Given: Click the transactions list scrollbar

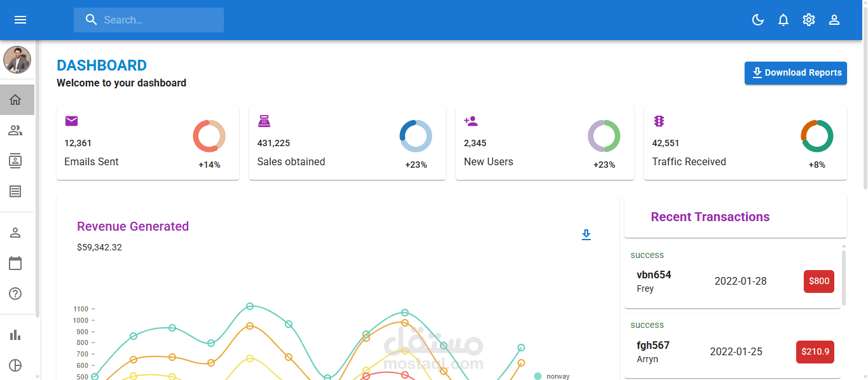Looking at the screenshot, I should point(844,278).
